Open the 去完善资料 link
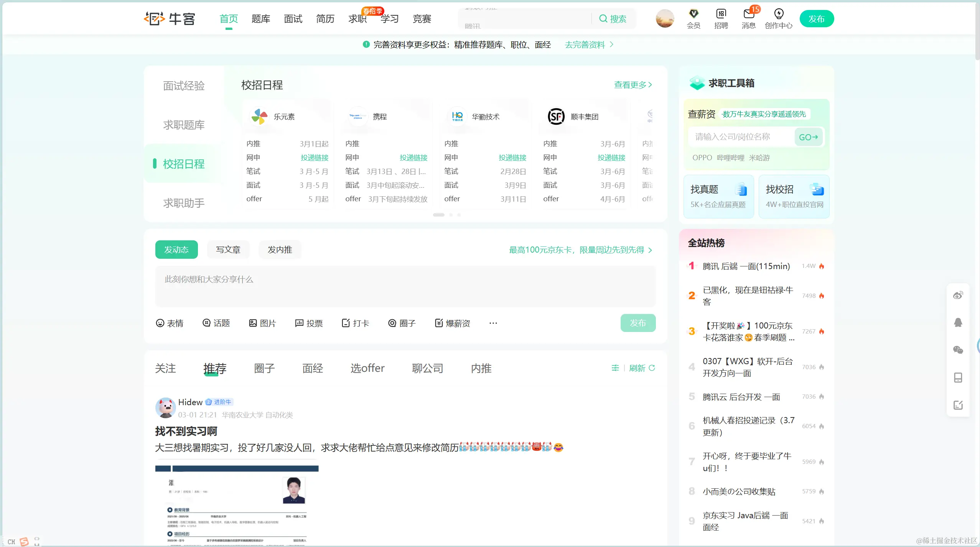 589,45
